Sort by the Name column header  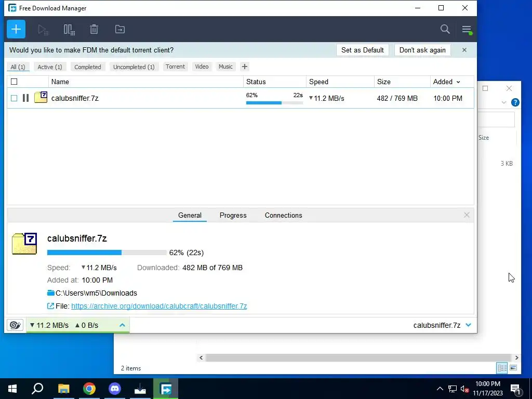[146, 82]
